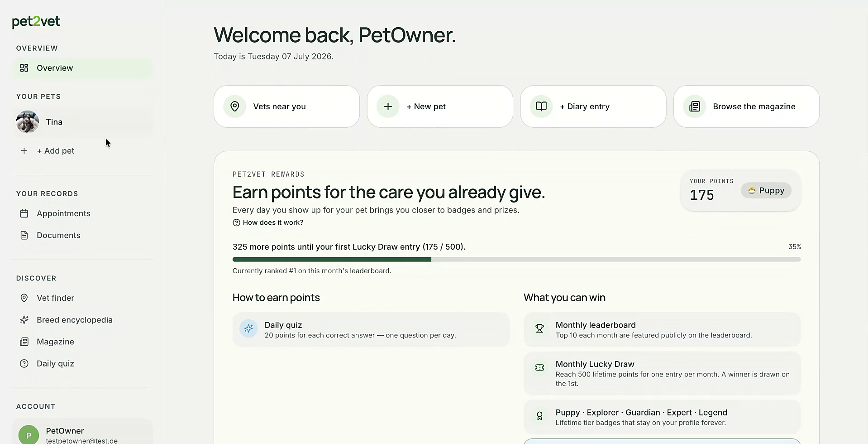
Task: Click the trophy icon beside Monthly leaderboard
Action: [x=539, y=328]
